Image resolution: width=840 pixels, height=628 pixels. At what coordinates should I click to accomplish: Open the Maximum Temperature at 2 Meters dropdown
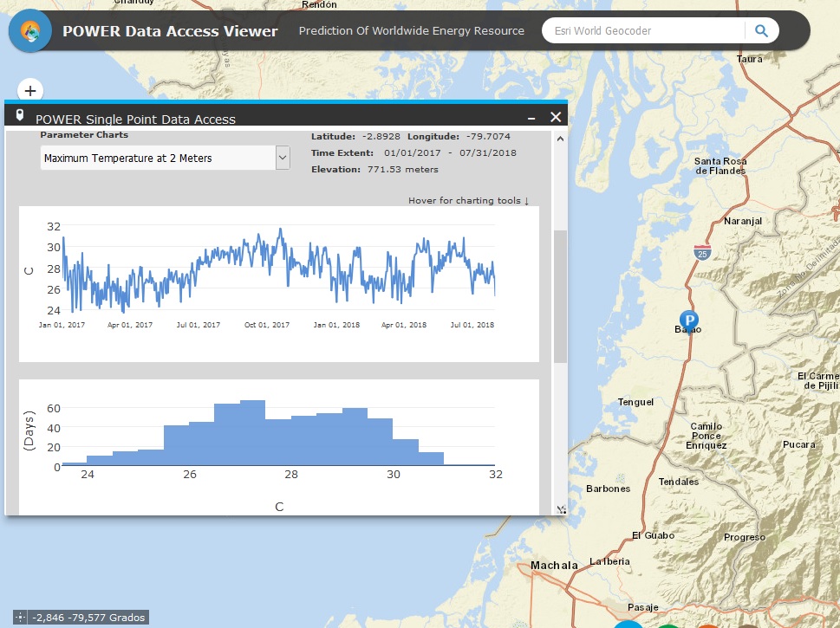pyautogui.click(x=158, y=159)
